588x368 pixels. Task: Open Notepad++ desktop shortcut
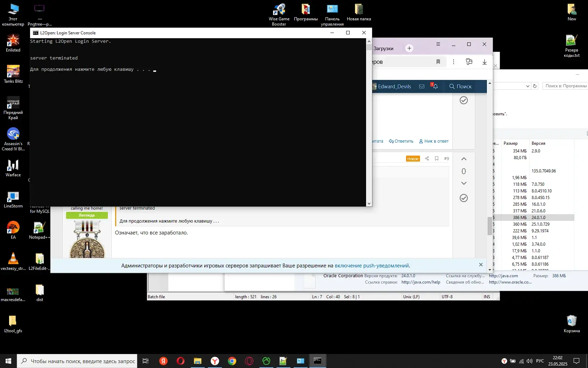[40, 230]
